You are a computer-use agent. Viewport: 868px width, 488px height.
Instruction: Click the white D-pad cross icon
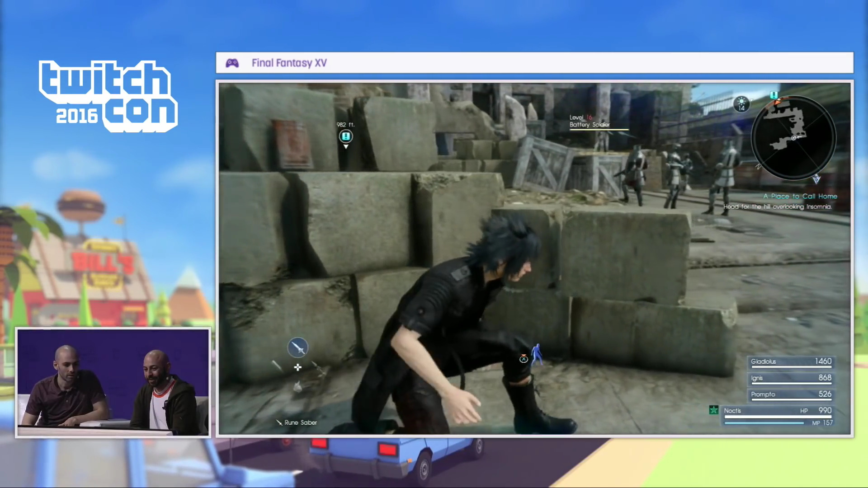tap(297, 367)
